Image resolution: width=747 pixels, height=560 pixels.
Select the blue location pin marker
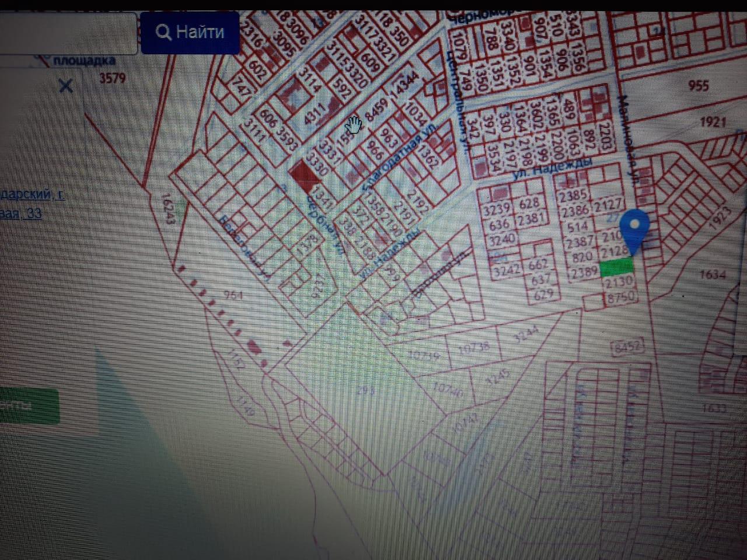pyautogui.click(x=634, y=232)
